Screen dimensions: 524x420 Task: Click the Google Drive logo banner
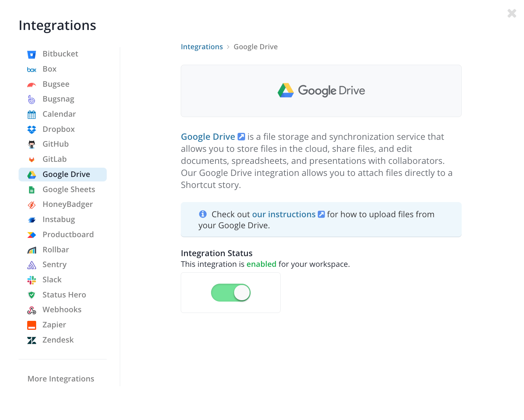point(321,91)
